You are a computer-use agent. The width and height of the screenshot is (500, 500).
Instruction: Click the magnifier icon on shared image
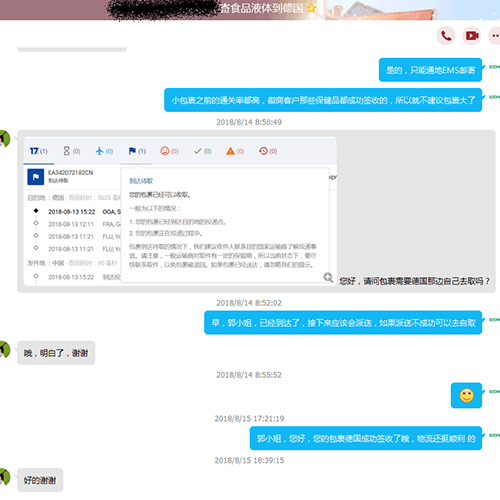coord(328,277)
